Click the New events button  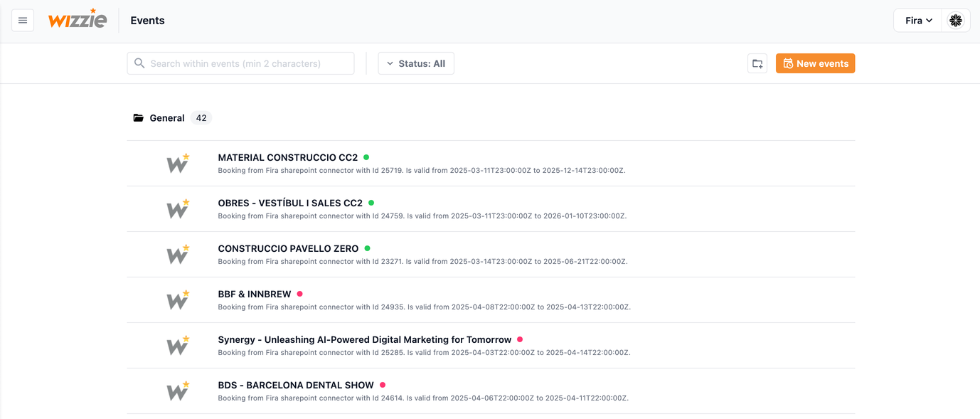815,63
